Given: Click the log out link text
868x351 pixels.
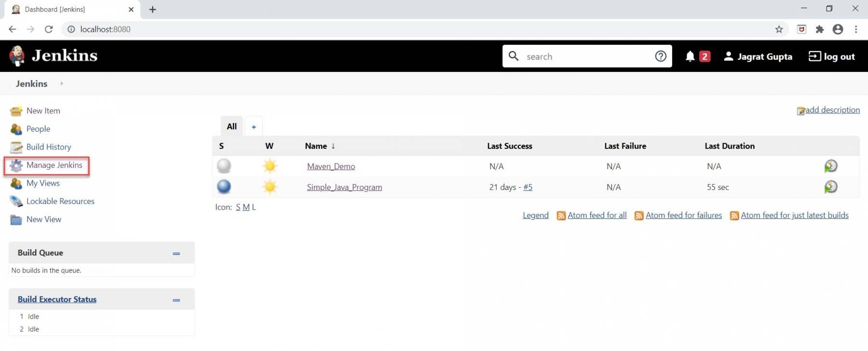Looking at the screenshot, I should pyautogui.click(x=840, y=56).
